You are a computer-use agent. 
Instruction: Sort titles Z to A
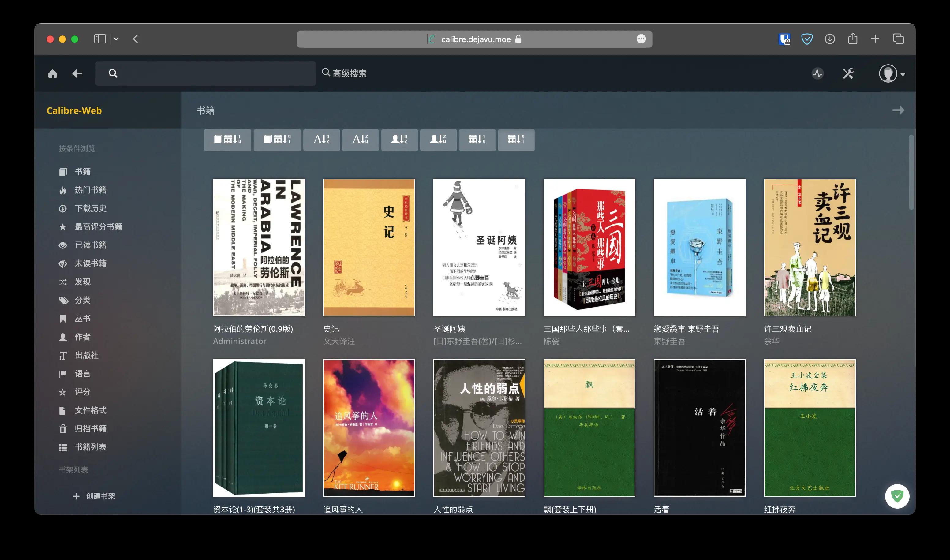360,140
